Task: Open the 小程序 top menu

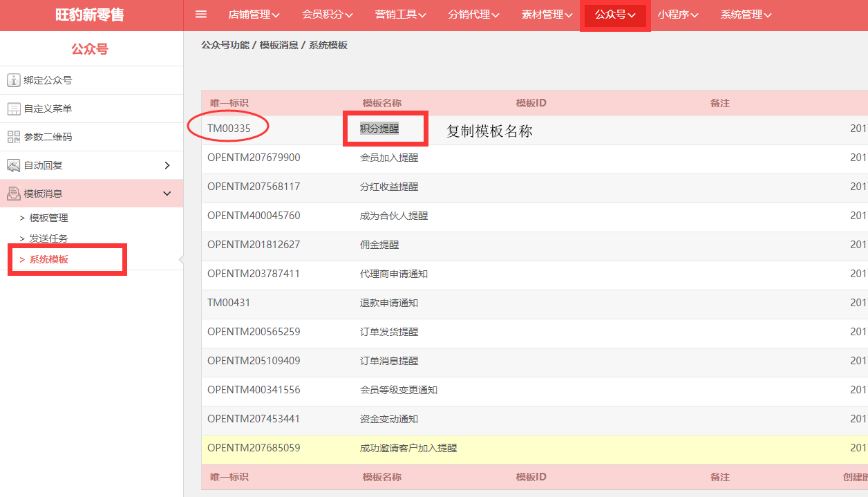Action: pyautogui.click(x=677, y=15)
